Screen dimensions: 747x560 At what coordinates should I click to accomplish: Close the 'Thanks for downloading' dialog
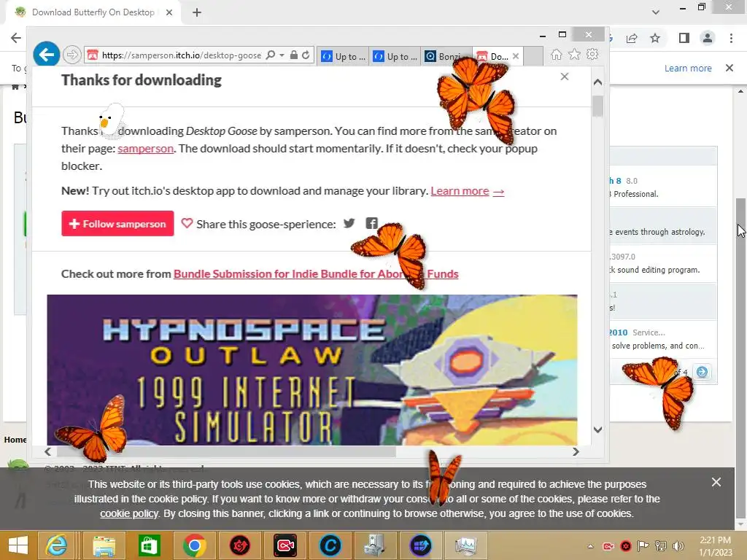click(x=565, y=77)
